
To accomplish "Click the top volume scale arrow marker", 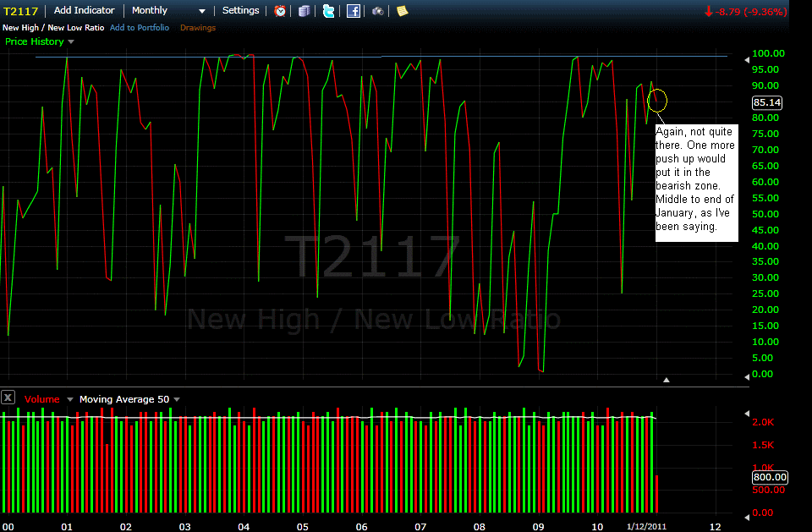I will [747, 414].
